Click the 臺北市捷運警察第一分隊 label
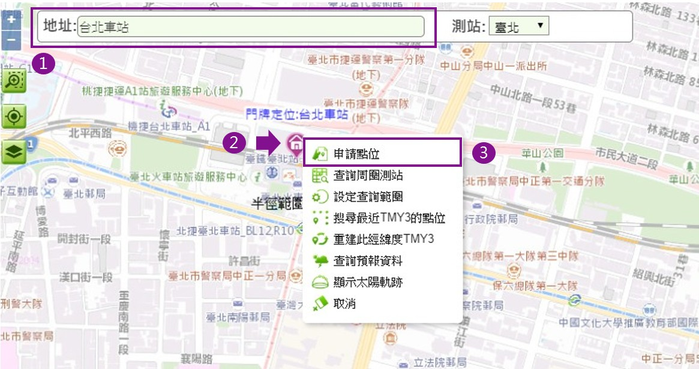Viewport: 699px width, 369px height. 366,59
